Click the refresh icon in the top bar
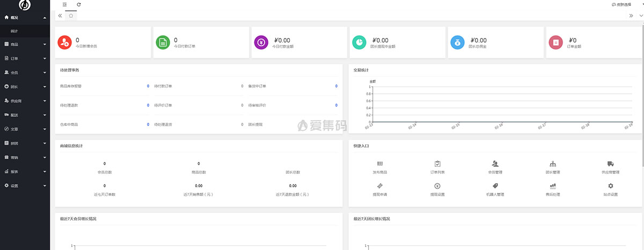The width and height of the screenshot is (644, 250). point(79,4)
